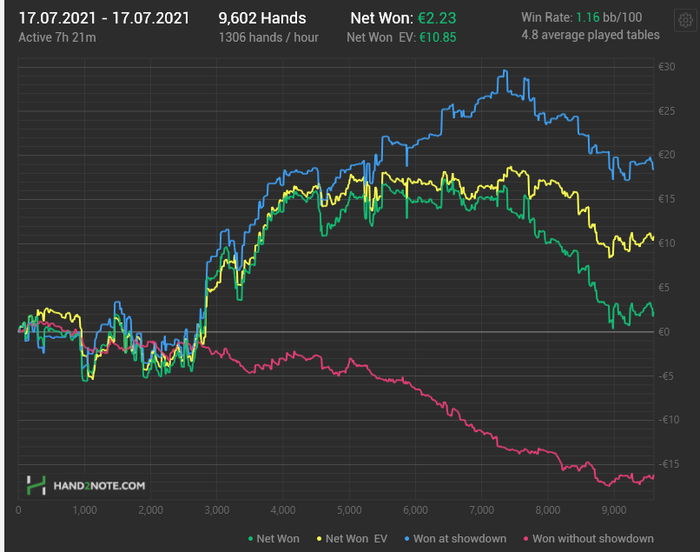The height and width of the screenshot is (552, 700).
Task: Click the 2,000 x-axis label
Action: point(150,510)
